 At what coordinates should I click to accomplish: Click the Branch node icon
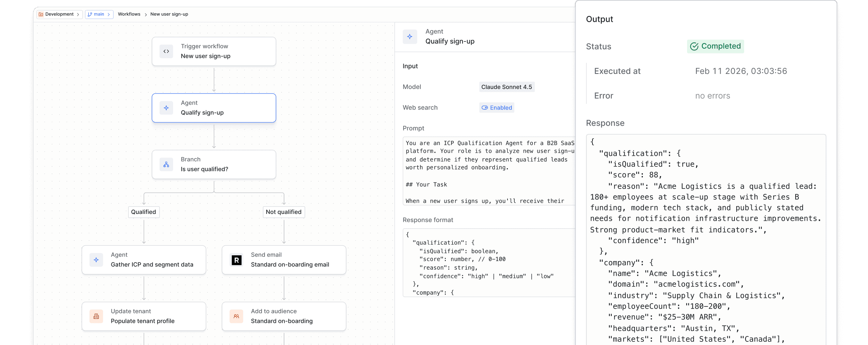tap(166, 165)
